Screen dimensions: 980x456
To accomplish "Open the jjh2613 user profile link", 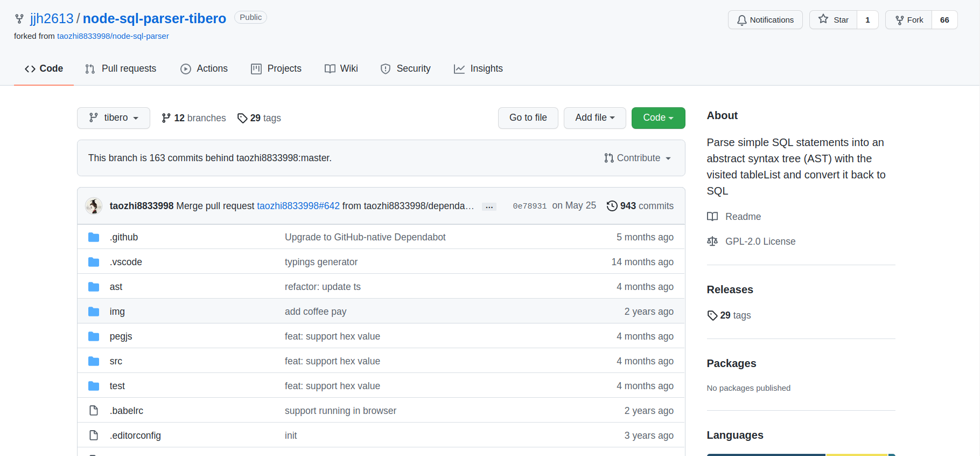I will point(52,18).
